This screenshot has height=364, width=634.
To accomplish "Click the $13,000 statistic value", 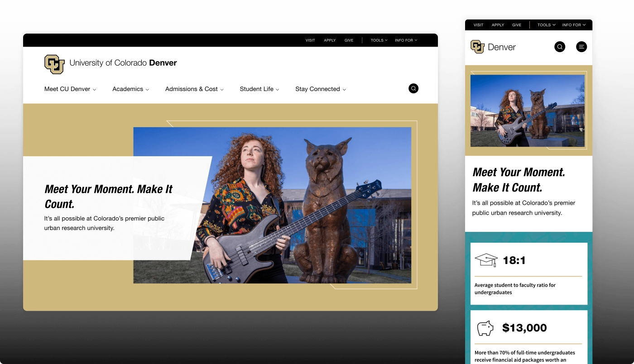I will [x=524, y=328].
